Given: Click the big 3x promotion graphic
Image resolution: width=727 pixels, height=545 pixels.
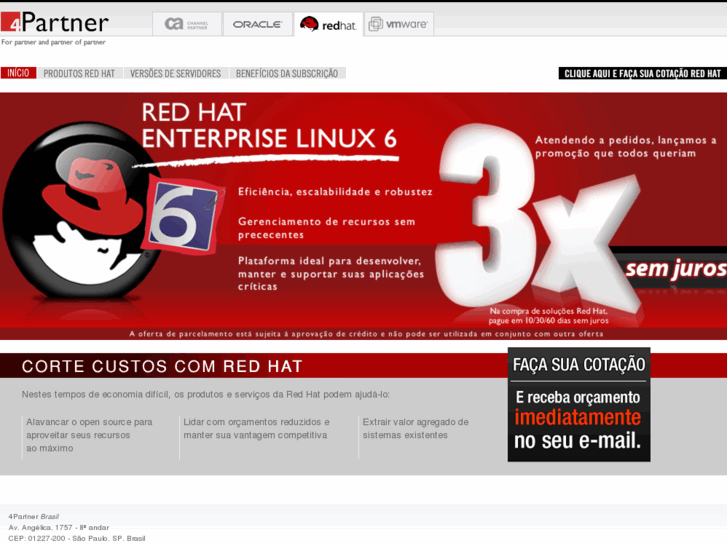Looking at the screenshot, I should click(x=538, y=218).
